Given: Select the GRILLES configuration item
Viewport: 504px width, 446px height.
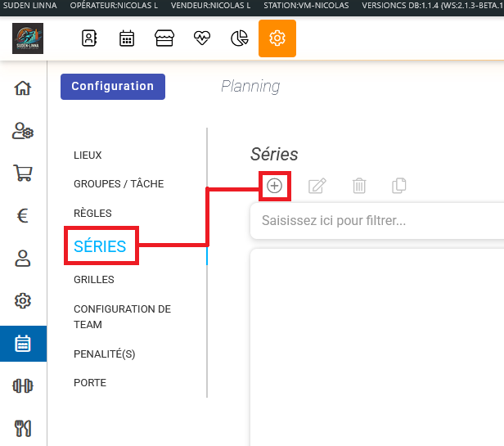Looking at the screenshot, I should [x=94, y=280].
